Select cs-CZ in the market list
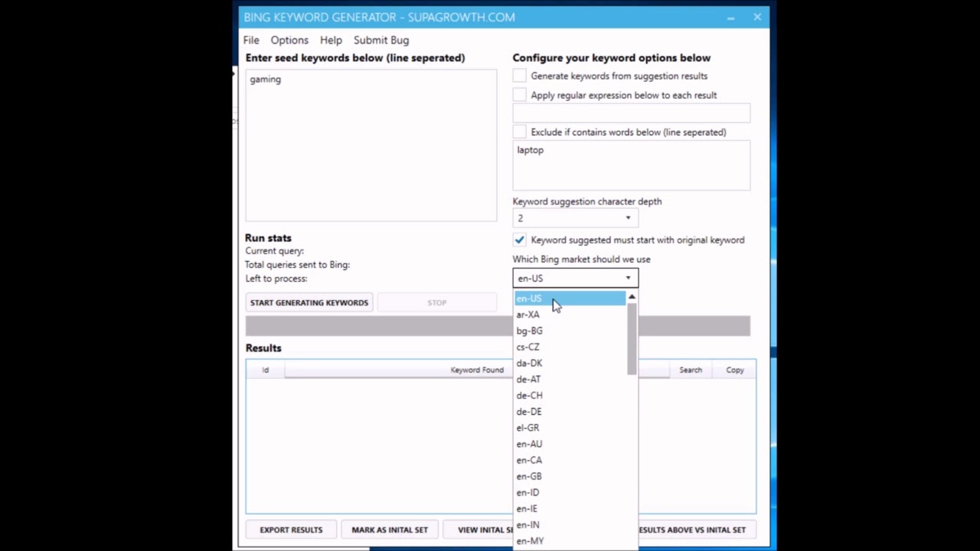Viewport: 980px width, 551px height. (x=570, y=347)
